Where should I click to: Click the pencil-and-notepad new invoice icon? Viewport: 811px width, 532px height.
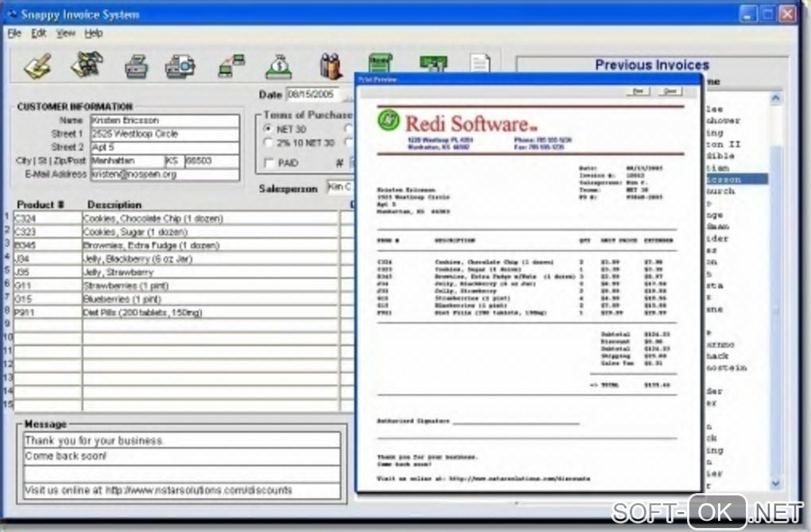tap(37, 65)
